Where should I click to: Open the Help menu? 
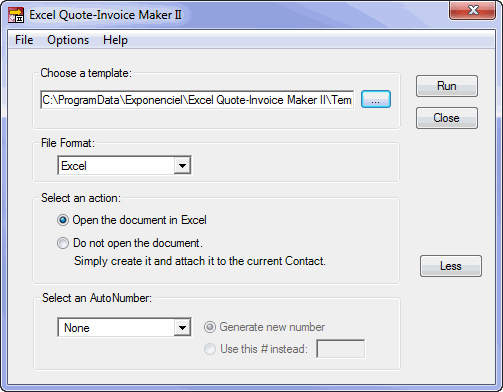click(115, 40)
